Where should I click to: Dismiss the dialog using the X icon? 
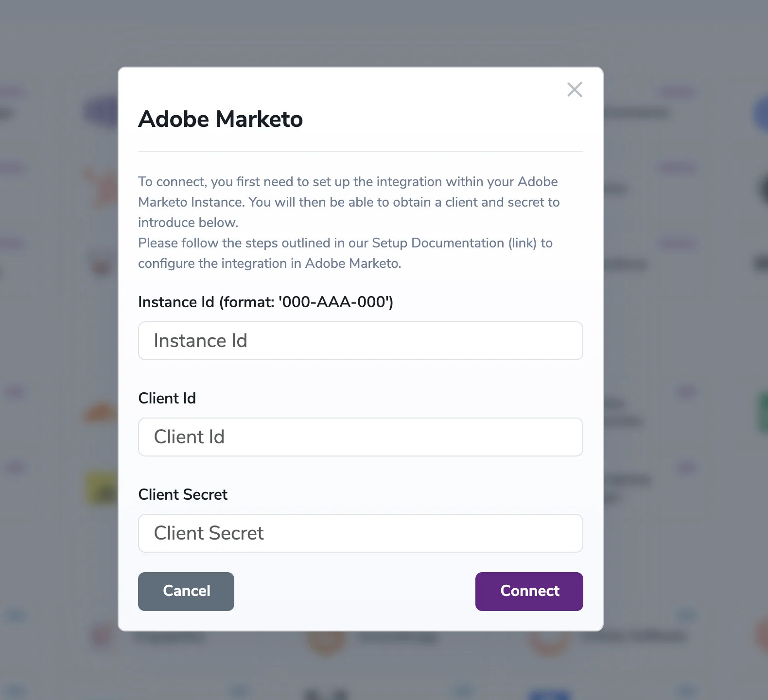[575, 89]
